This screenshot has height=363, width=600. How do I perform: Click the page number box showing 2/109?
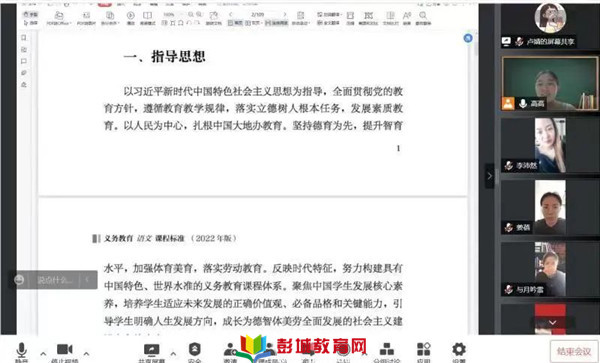pos(258,15)
